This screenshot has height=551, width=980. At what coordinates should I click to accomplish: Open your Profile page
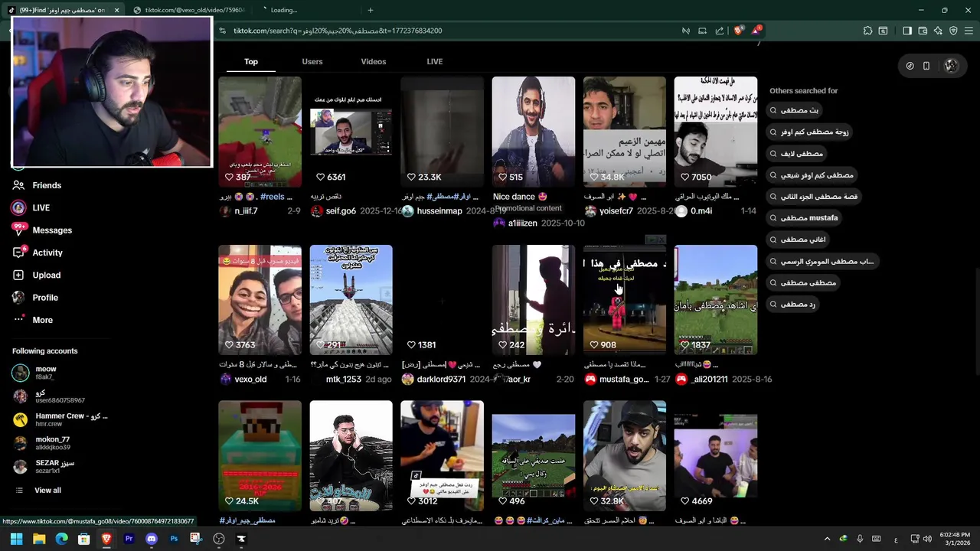pos(34,298)
